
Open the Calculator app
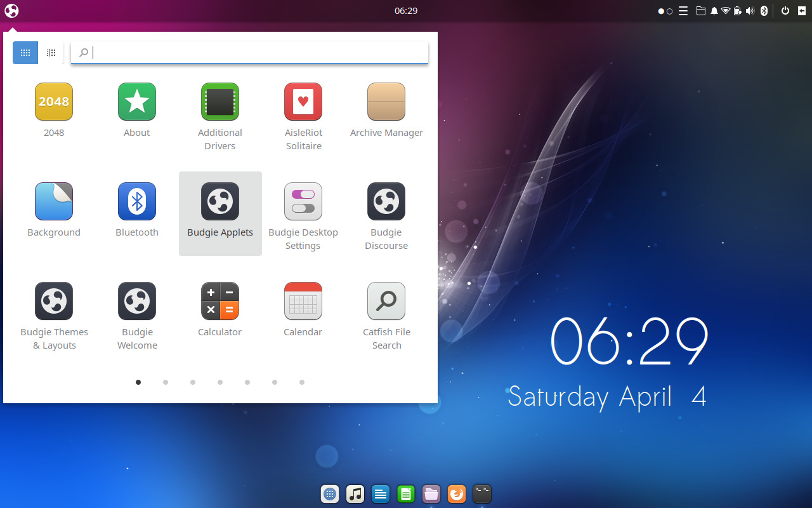[220, 301]
